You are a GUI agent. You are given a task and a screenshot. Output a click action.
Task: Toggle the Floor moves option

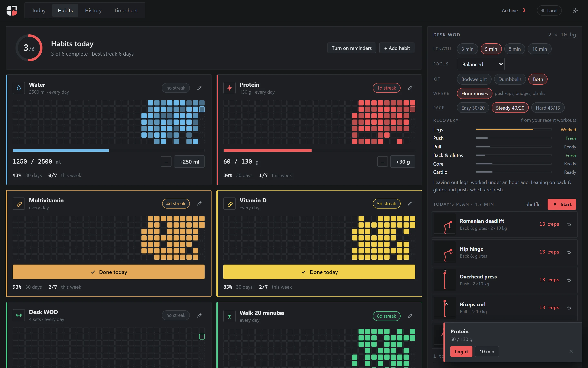click(474, 93)
